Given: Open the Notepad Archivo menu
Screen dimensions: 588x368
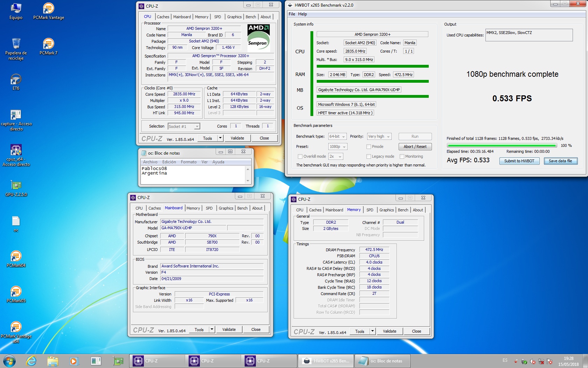Looking at the screenshot, I should click(x=150, y=162).
